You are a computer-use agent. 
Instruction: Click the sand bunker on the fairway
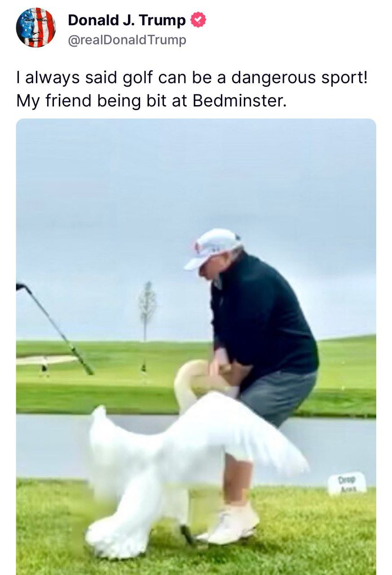coord(45,360)
